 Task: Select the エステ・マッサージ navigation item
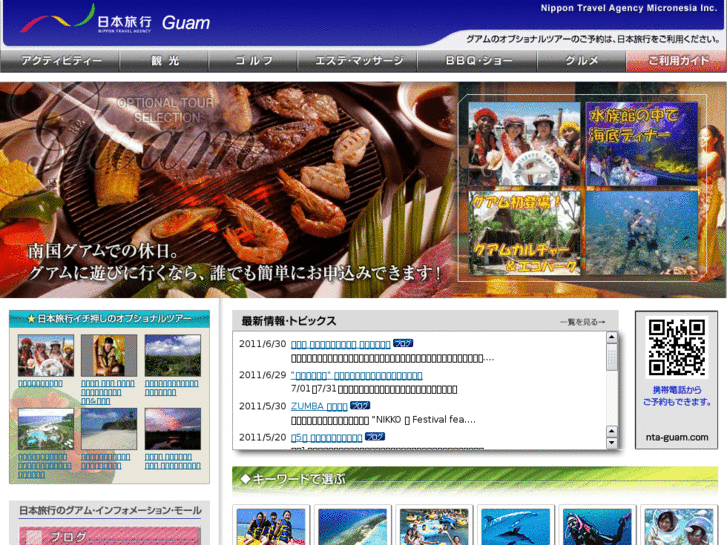[x=359, y=61]
